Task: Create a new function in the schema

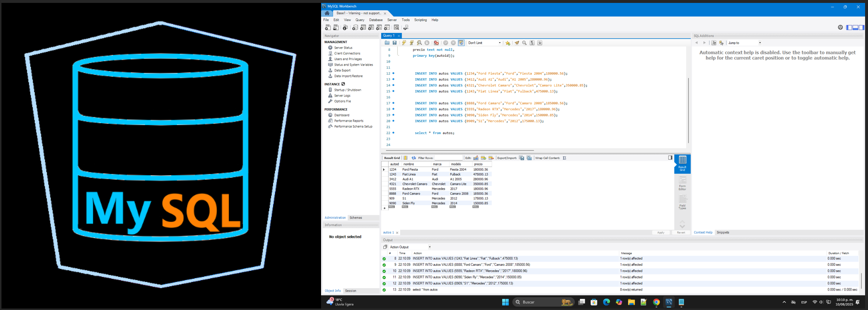Action: click(x=387, y=28)
